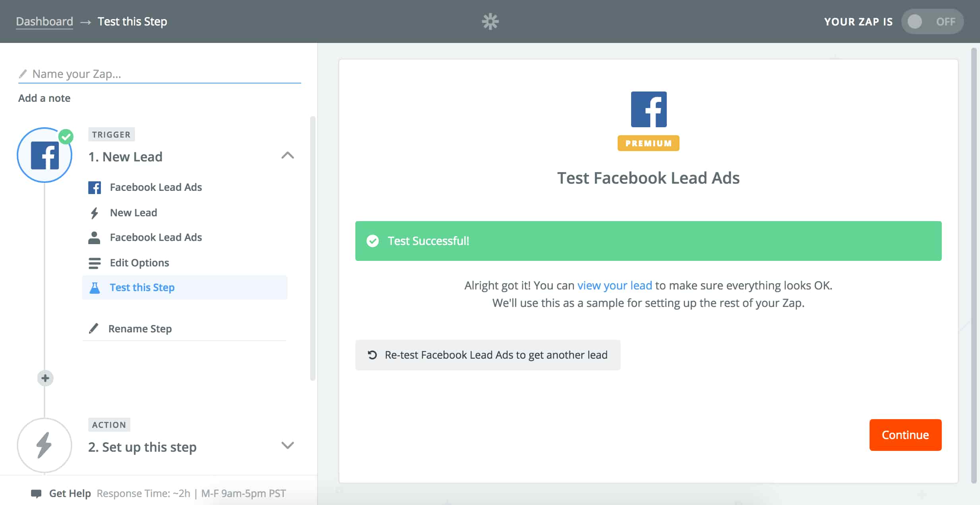
Task: Click the Response Time ~2h text
Action: [x=143, y=493]
